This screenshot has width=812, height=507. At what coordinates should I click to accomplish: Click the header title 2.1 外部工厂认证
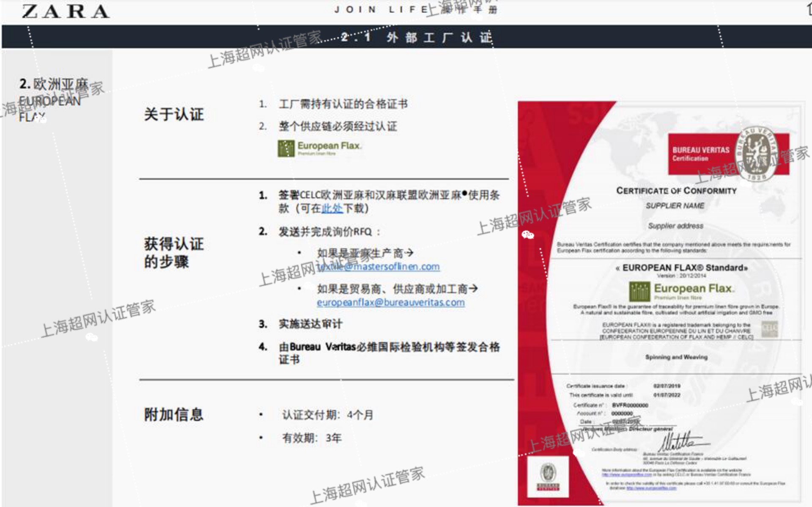[417, 37]
